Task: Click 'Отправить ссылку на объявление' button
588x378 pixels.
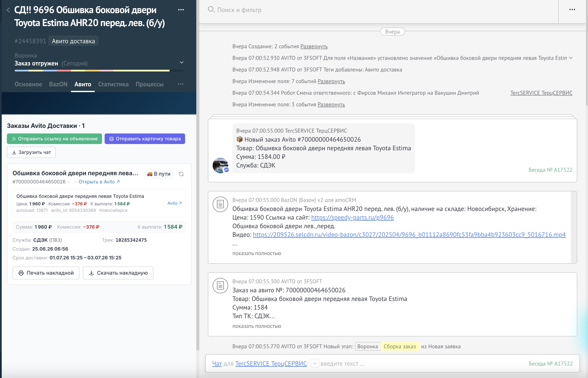Action: click(x=54, y=139)
